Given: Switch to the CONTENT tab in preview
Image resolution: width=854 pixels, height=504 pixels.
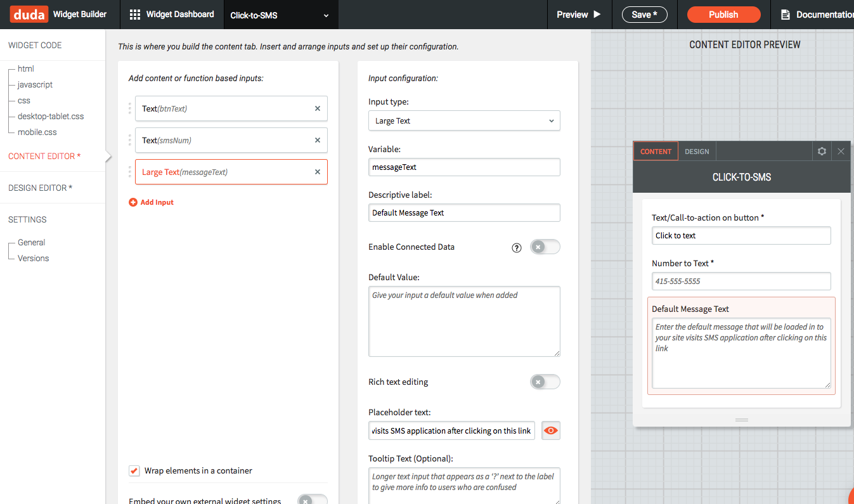Looking at the screenshot, I should tap(656, 152).
